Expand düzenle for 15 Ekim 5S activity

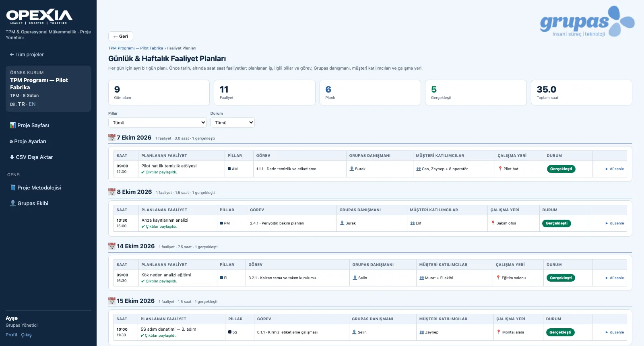pyautogui.click(x=615, y=332)
